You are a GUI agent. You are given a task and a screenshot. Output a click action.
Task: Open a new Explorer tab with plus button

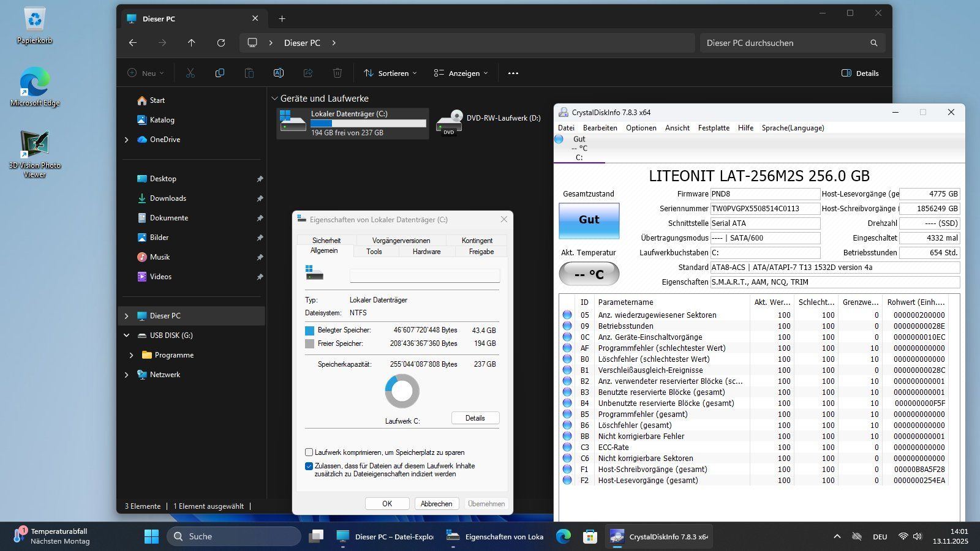coord(282,19)
